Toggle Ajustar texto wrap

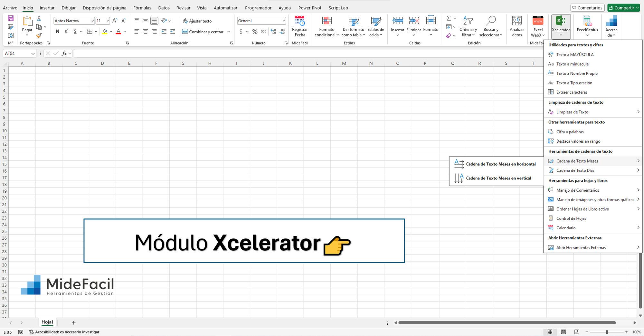click(x=197, y=21)
